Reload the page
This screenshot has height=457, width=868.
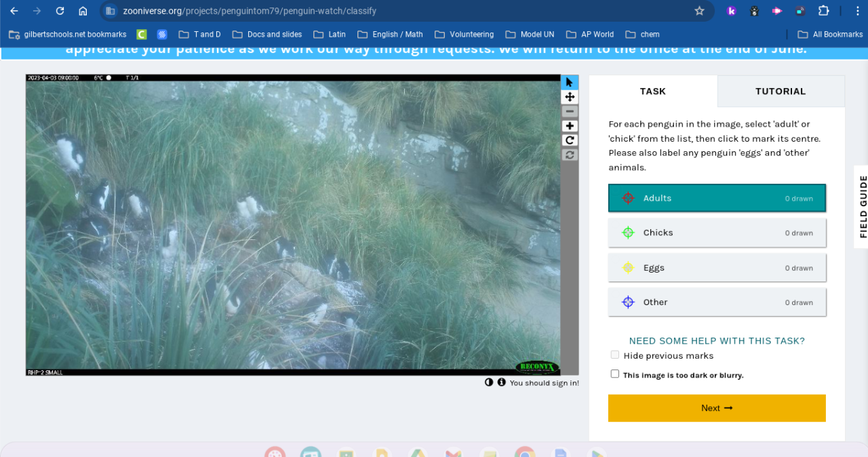pos(60,11)
